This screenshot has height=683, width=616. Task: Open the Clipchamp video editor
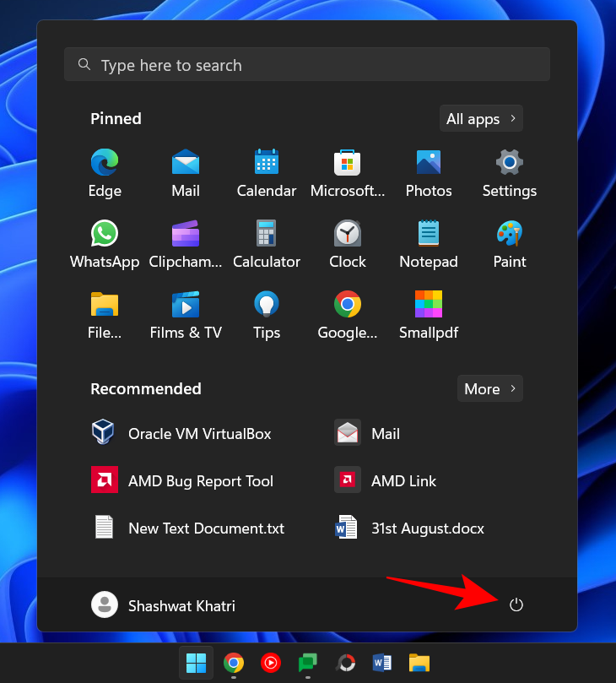coord(186,244)
